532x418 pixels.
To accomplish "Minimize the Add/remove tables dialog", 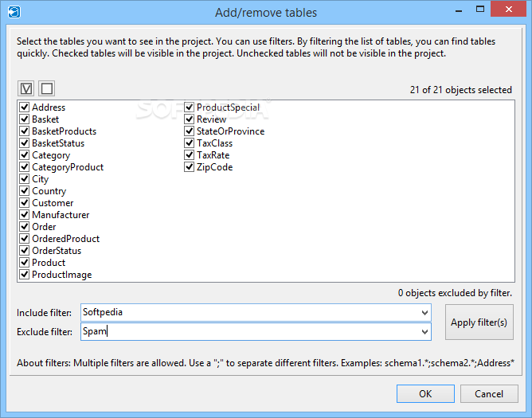I will tap(459, 11).
